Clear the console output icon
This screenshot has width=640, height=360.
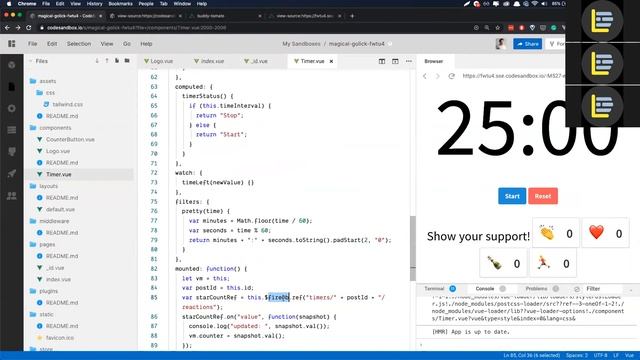(577, 289)
